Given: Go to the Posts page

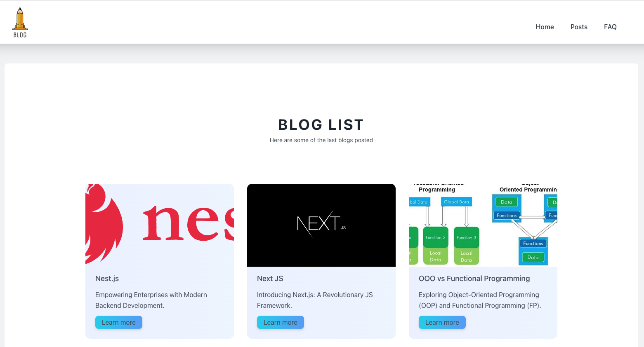Looking at the screenshot, I should pos(578,27).
